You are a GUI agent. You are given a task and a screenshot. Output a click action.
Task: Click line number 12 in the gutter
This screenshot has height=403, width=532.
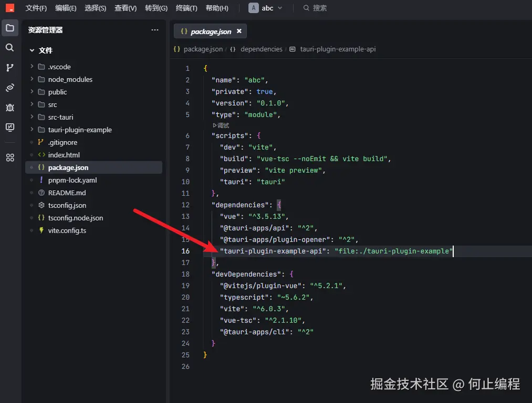(x=185, y=205)
